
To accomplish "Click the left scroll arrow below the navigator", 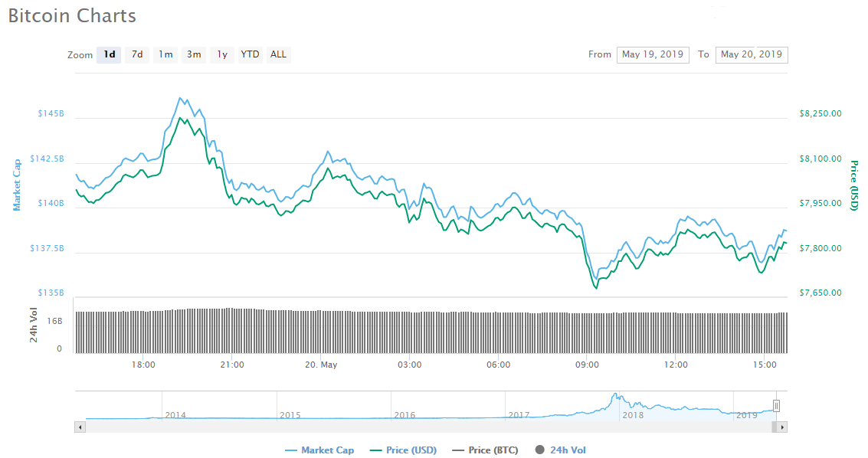I will tap(80, 427).
